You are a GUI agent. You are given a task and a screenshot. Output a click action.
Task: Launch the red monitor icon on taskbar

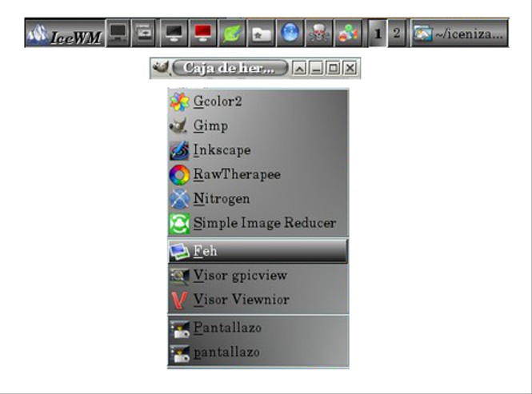[203, 34]
